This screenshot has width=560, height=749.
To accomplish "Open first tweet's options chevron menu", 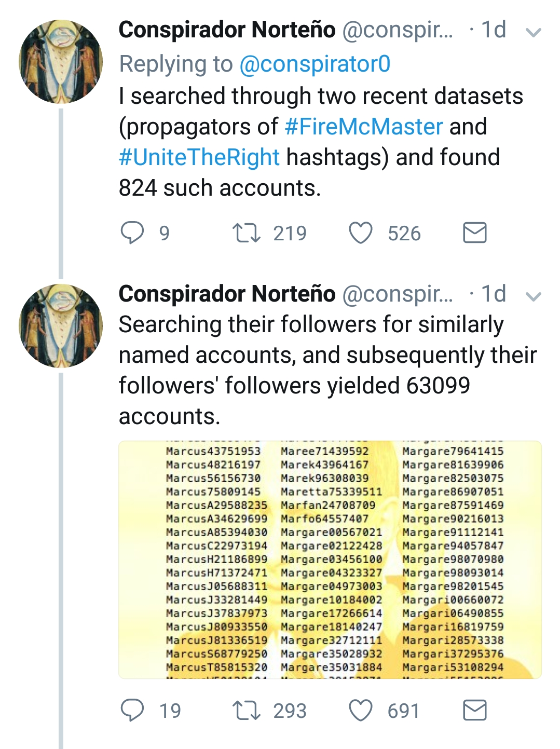I will [534, 33].
